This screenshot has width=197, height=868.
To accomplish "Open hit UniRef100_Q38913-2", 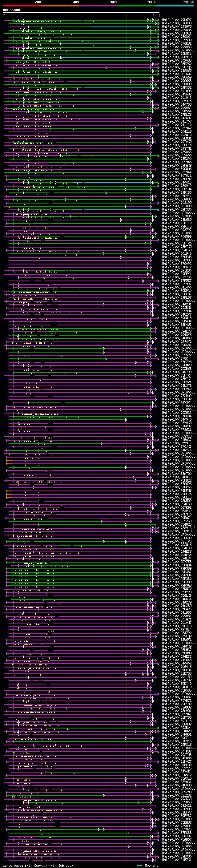I will coord(179,528).
